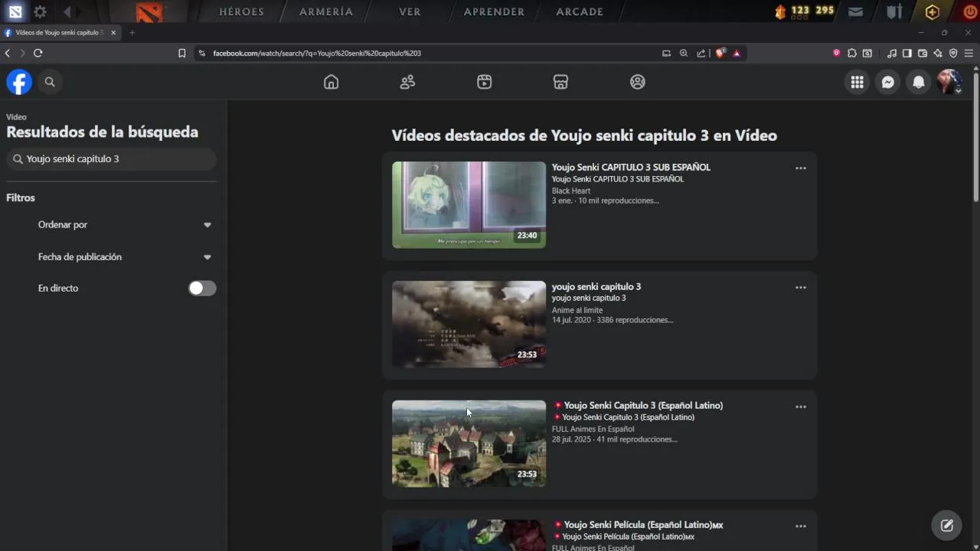
Task: Open Youjo Senki CAPITULO 3 SUB ESPAÑOL title
Action: click(631, 167)
